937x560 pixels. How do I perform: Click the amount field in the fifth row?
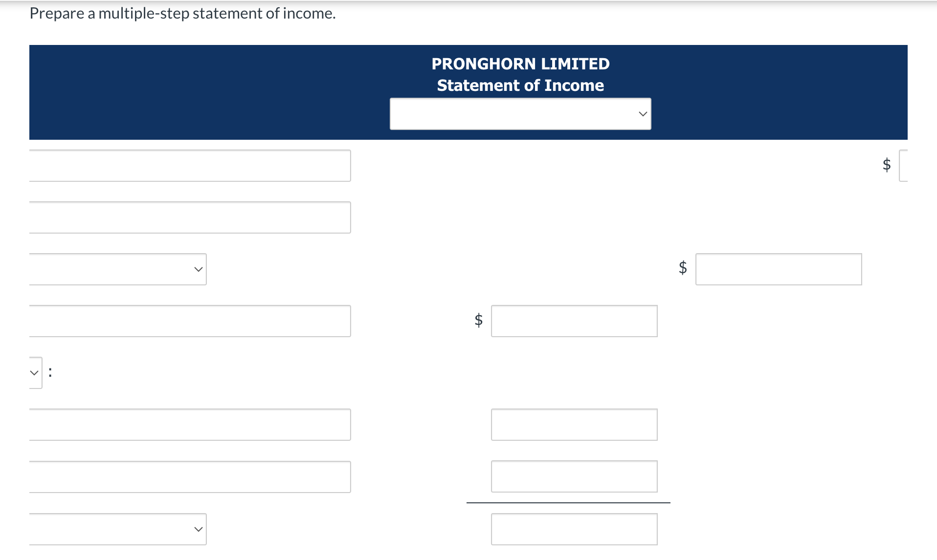click(x=574, y=424)
